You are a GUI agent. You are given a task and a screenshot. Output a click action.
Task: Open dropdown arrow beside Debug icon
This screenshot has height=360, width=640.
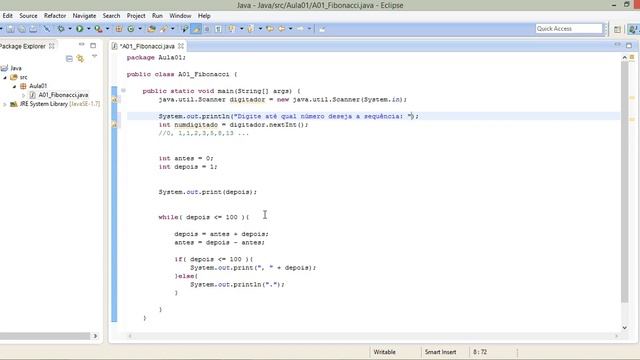coord(70,29)
